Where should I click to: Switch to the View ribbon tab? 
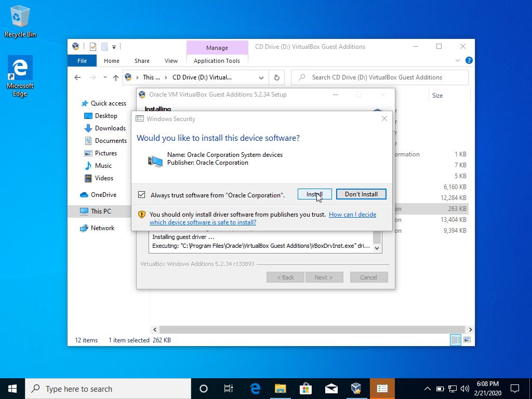(x=171, y=61)
